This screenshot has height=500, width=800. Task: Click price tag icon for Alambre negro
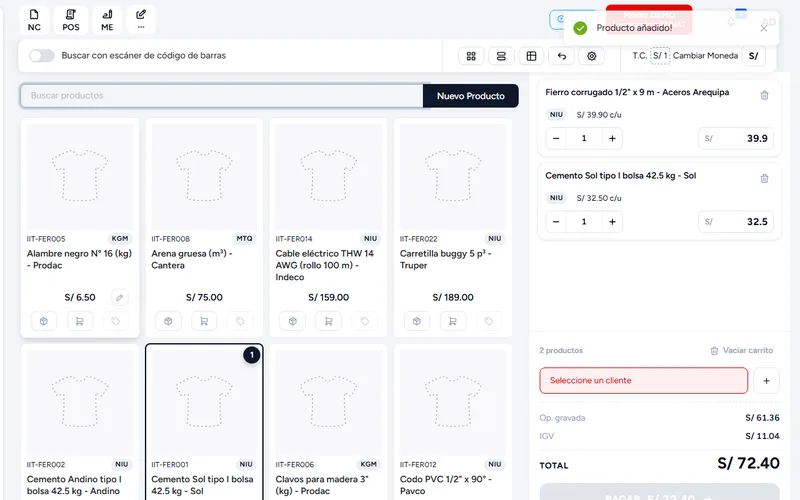click(x=116, y=321)
